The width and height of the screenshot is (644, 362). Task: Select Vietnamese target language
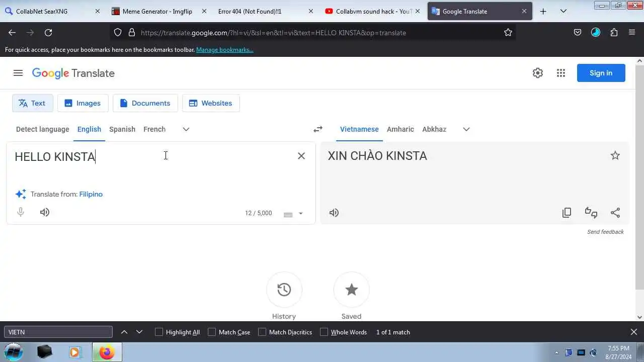coord(359,129)
